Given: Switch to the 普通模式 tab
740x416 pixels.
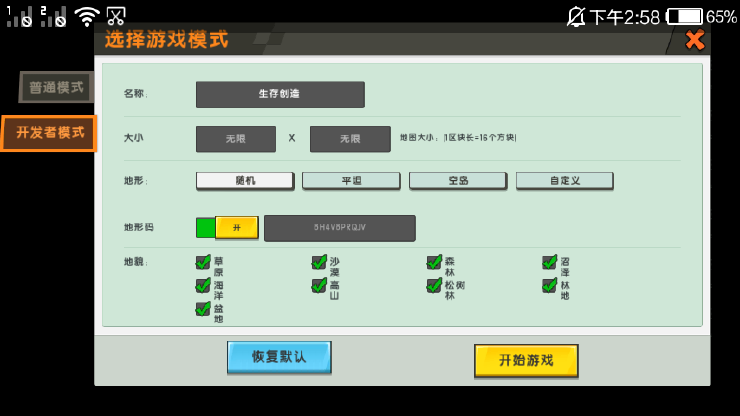Looking at the screenshot, I should [x=56, y=87].
